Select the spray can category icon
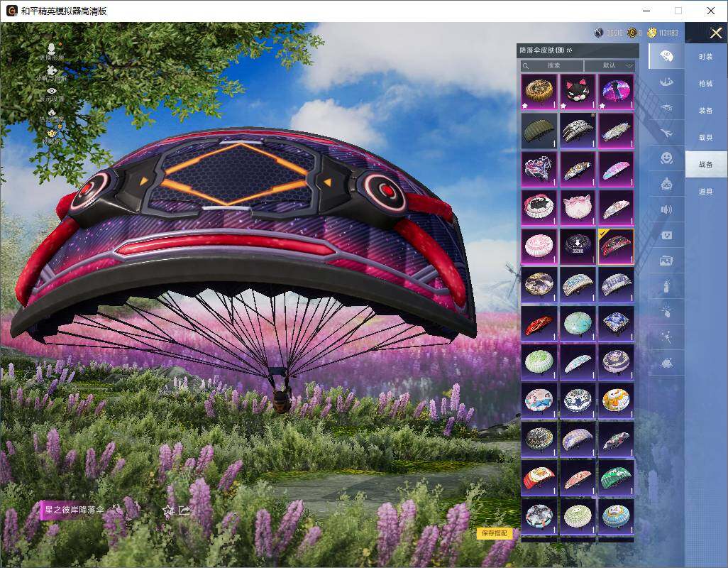 [x=666, y=286]
